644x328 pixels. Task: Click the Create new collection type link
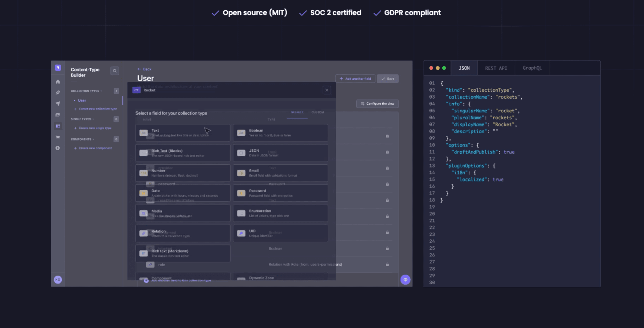[x=98, y=109]
